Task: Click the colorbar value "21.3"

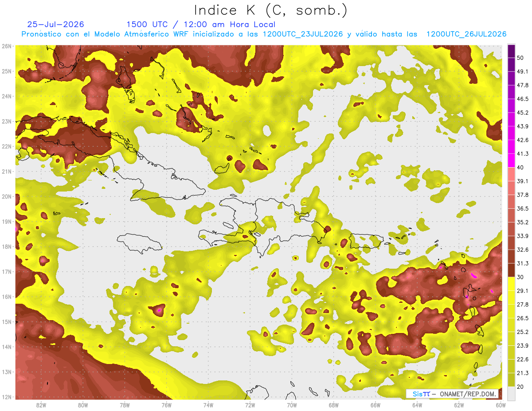Action: 522,373
